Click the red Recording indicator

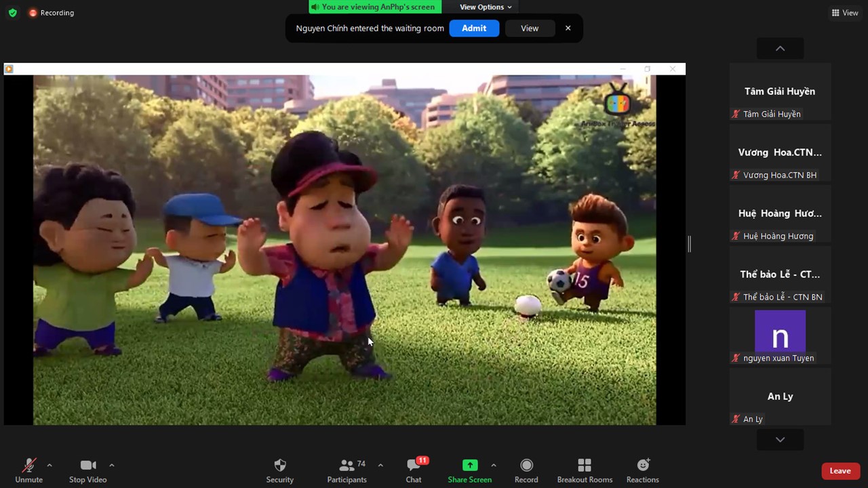pyautogui.click(x=52, y=13)
